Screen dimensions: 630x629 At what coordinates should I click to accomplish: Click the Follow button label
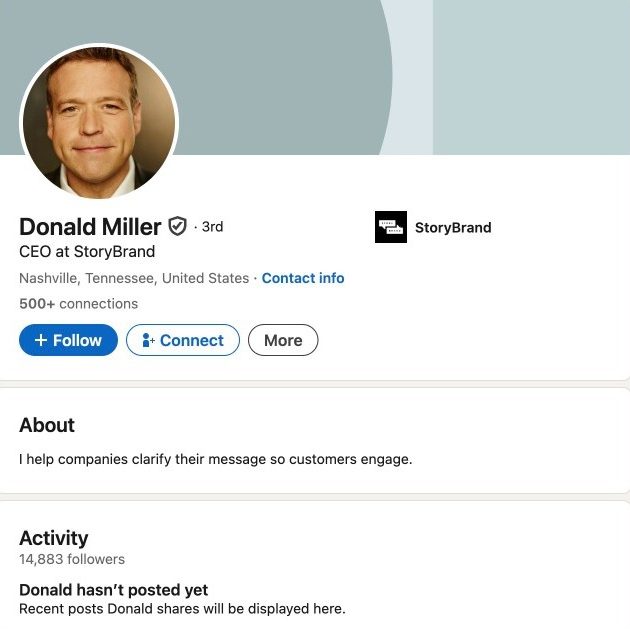click(x=77, y=341)
